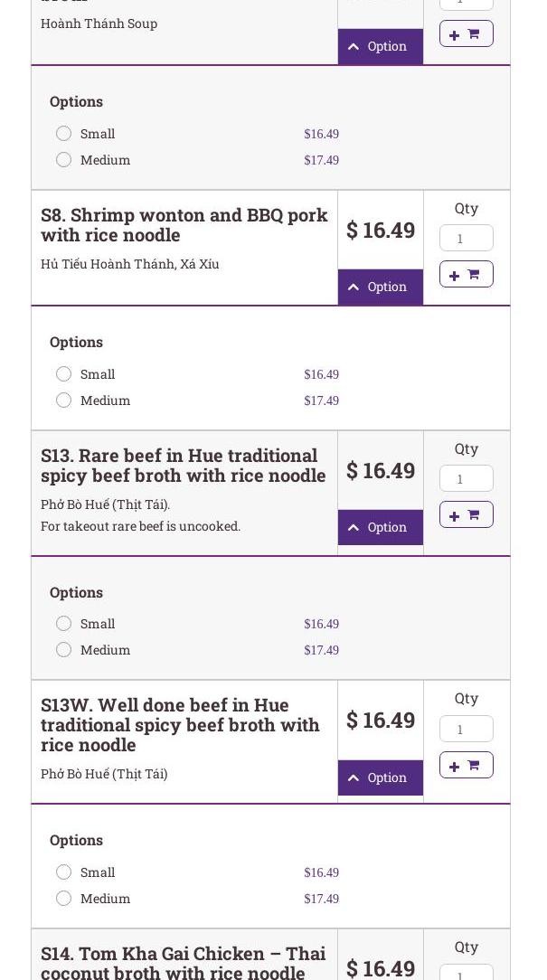Collapse Option panel for S13W Well done beef
Image resolution: width=547 pixels, height=980 pixels.
pyautogui.click(x=380, y=777)
